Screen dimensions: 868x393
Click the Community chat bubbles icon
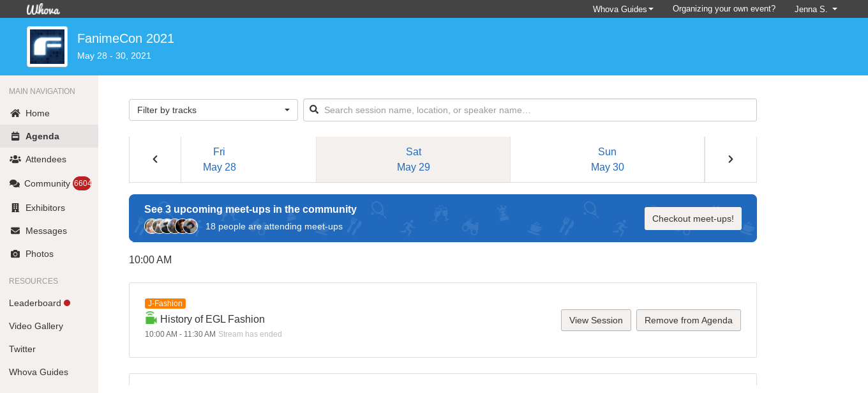point(15,183)
